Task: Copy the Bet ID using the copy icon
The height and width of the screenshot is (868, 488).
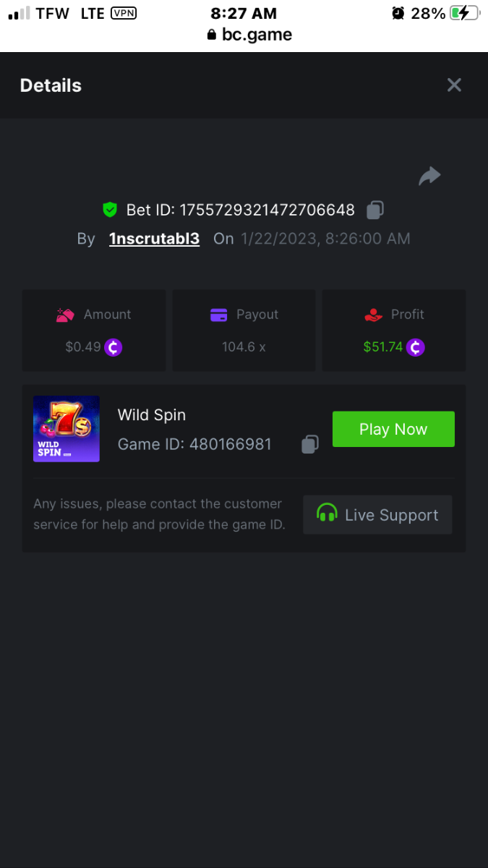Action: tap(374, 210)
